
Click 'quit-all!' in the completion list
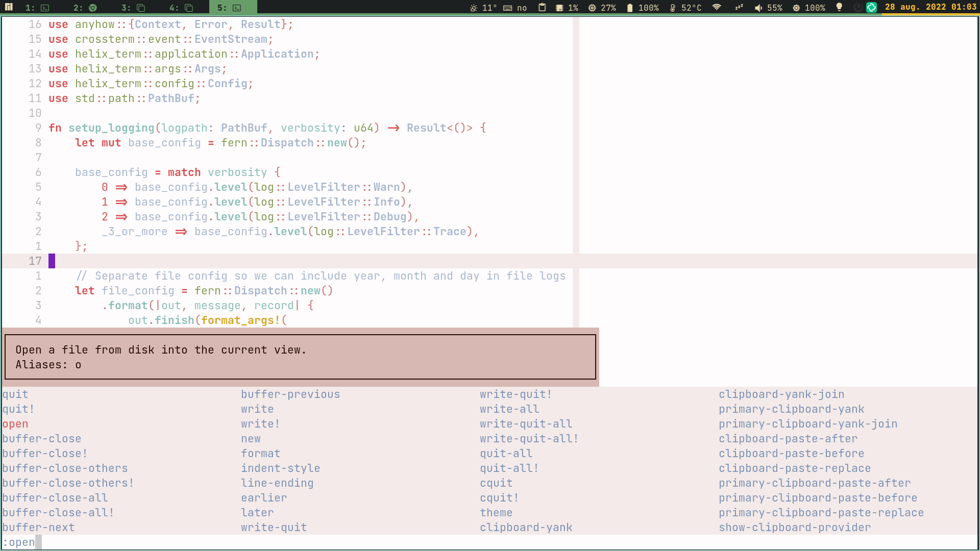(x=509, y=468)
